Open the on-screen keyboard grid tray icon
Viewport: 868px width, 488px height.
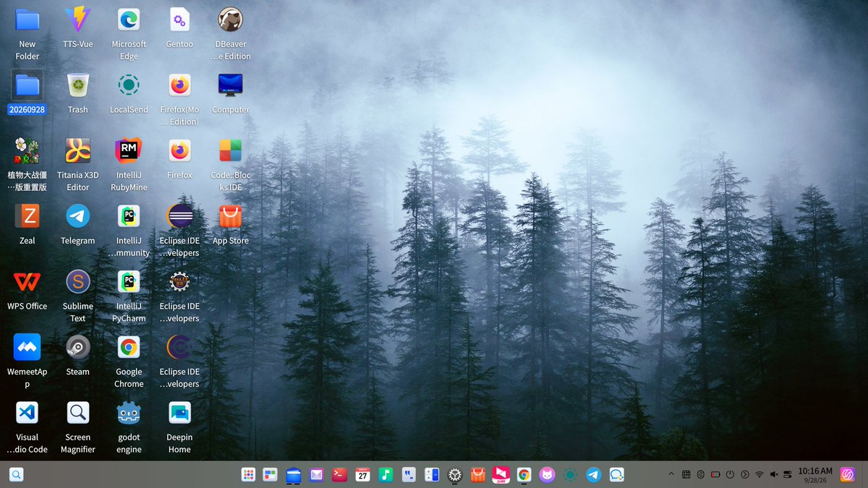[686, 474]
